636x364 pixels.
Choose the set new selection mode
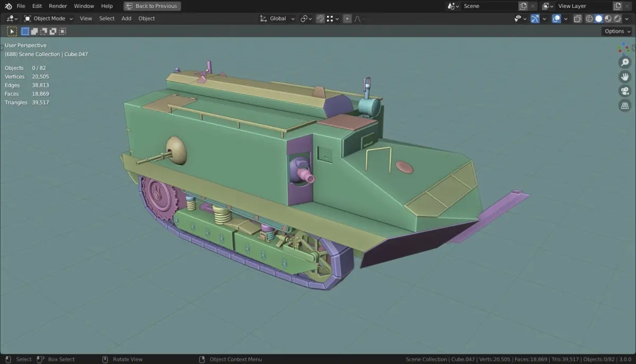click(25, 31)
